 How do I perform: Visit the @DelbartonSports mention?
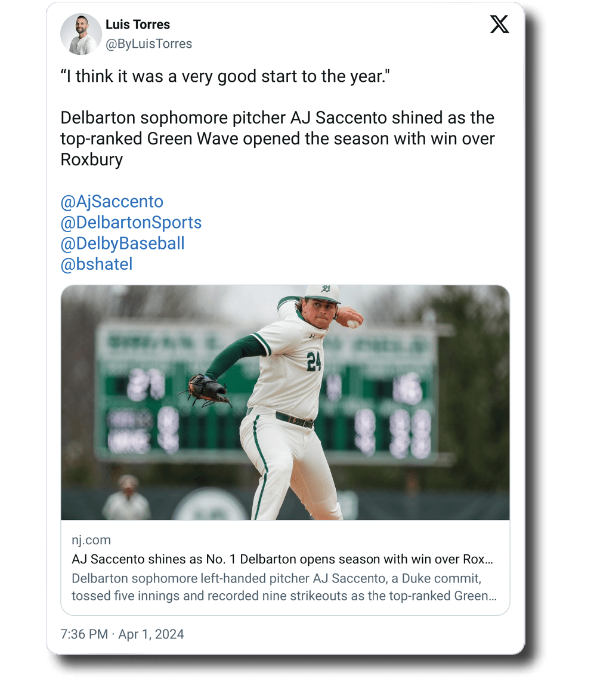tap(131, 223)
